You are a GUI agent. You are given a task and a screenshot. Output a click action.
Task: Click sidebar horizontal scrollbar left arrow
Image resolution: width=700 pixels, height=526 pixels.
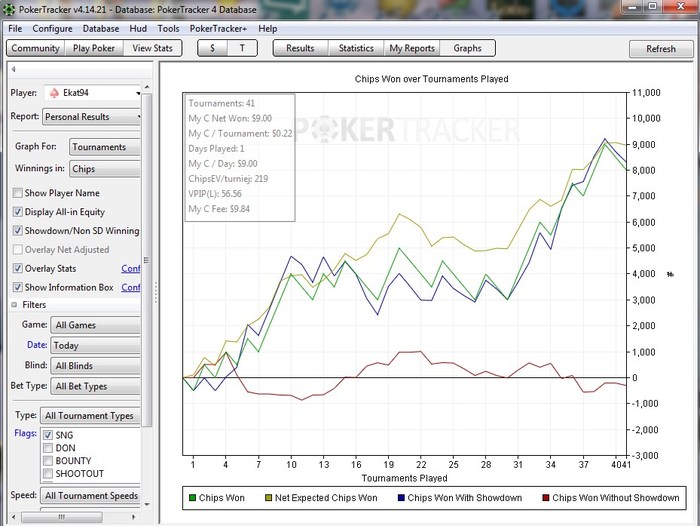14,517
